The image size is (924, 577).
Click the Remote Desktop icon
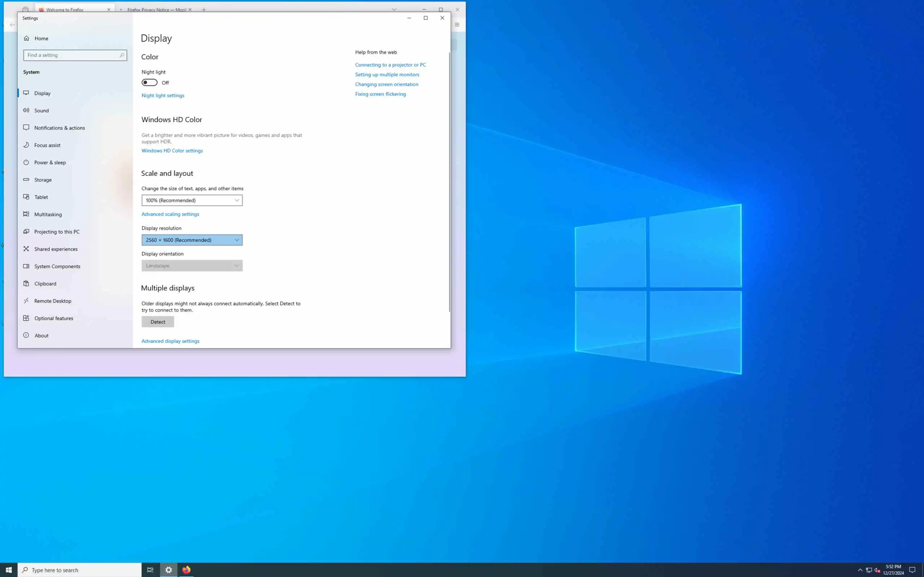tap(26, 301)
